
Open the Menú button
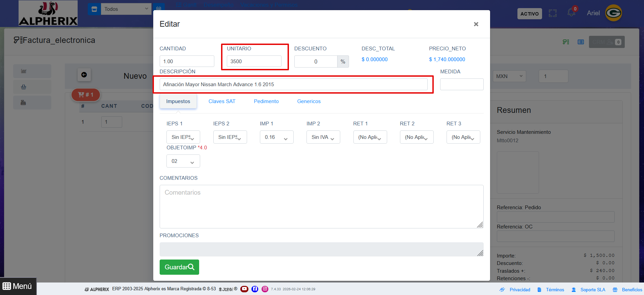(18, 286)
